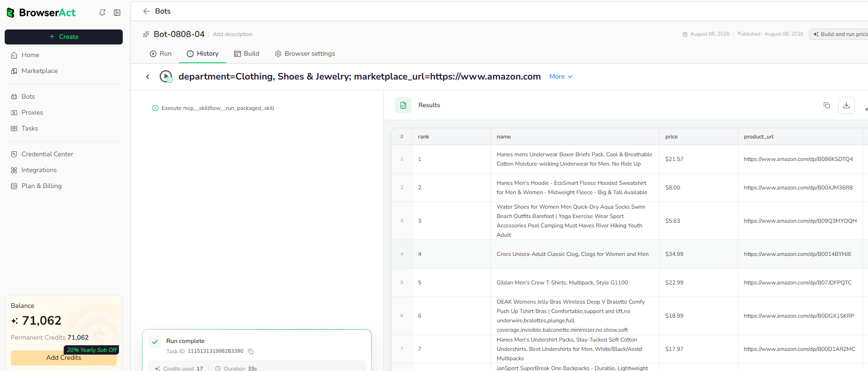The image size is (868, 371).
Task: Open the B0014BYHJE Amazon URL
Action: 797,254
